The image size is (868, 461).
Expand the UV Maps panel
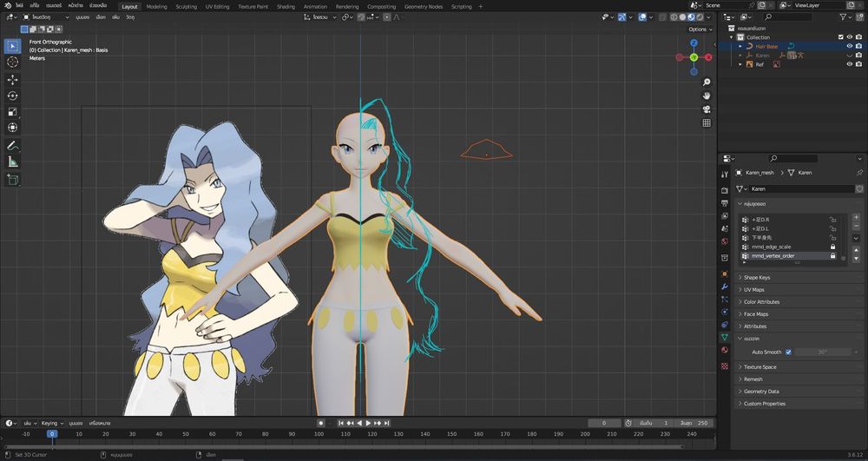[753, 290]
